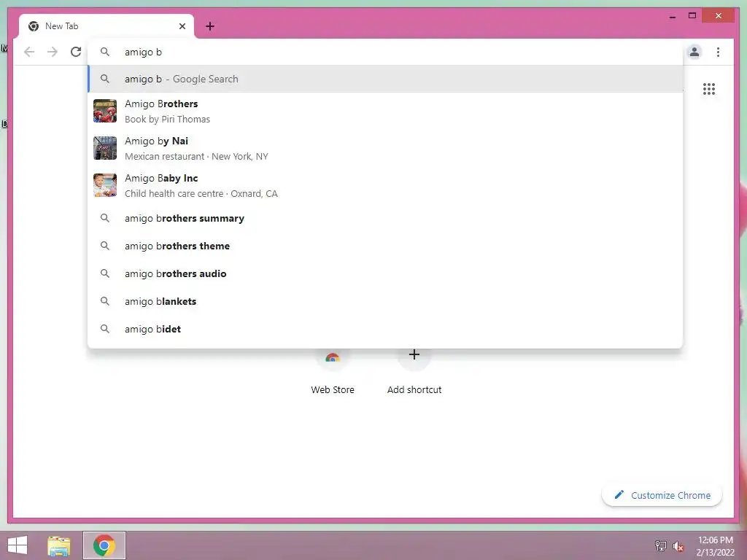
Task: Open the profile avatar menu
Action: point(694,52)
